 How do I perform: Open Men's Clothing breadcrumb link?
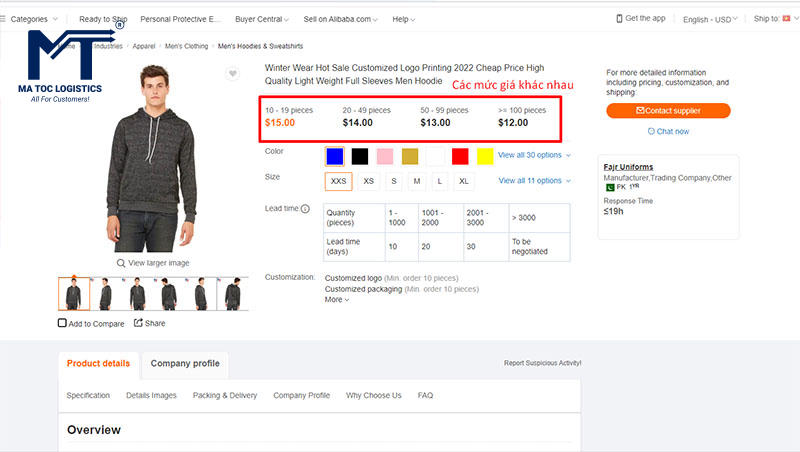186,46
